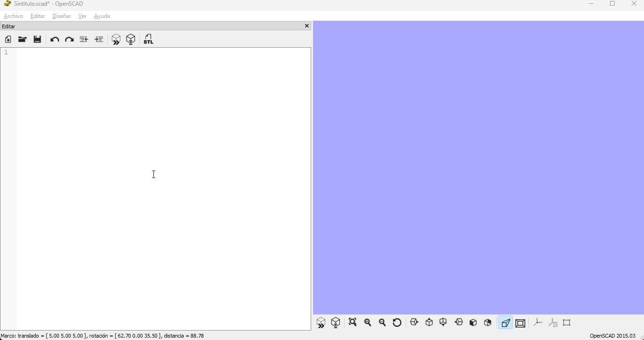Click the 'OpenSCAD 2015.03' version label
The image size is (644, 340).
[612, 336]
